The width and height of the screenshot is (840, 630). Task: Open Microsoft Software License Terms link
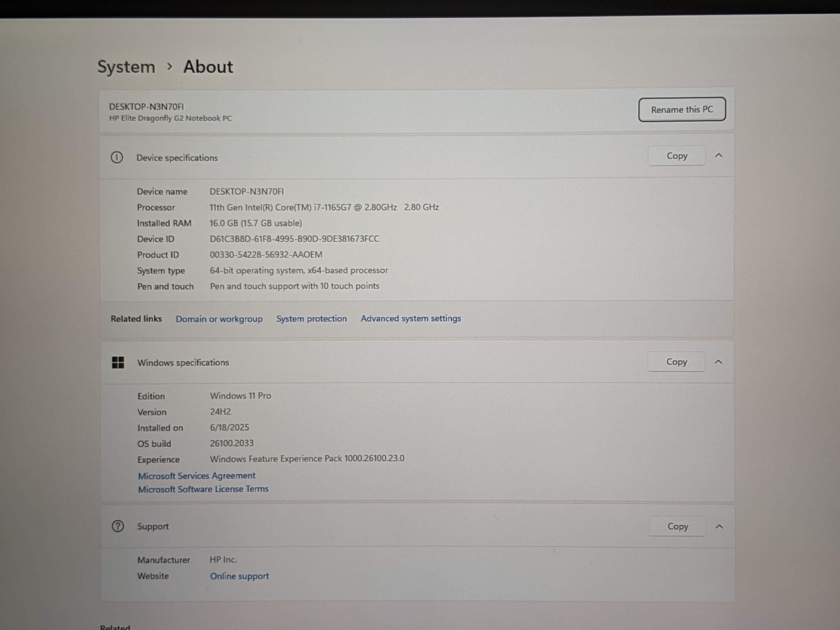[x=203, y=489]
